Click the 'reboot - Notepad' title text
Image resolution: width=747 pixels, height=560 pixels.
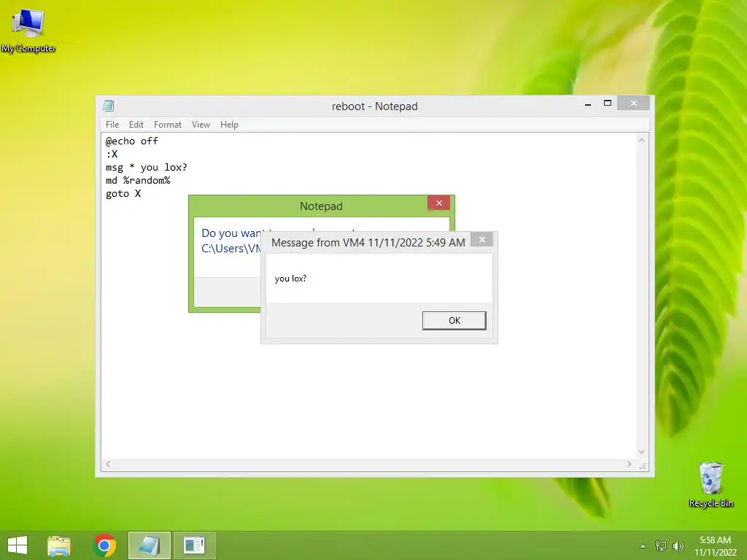375,106
